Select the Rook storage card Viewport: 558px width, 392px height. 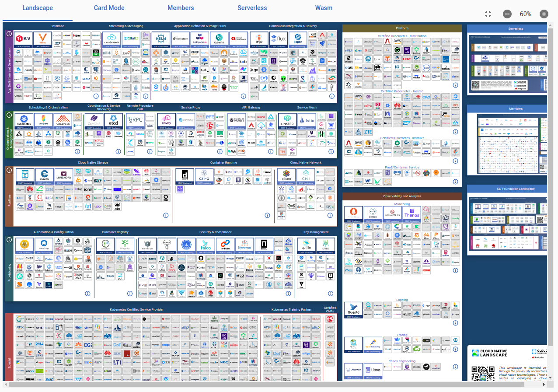24,176
